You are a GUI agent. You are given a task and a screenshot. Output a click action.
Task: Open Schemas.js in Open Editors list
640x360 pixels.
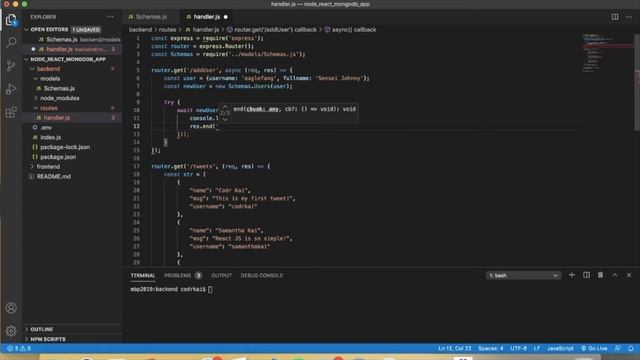coord(72,40)
